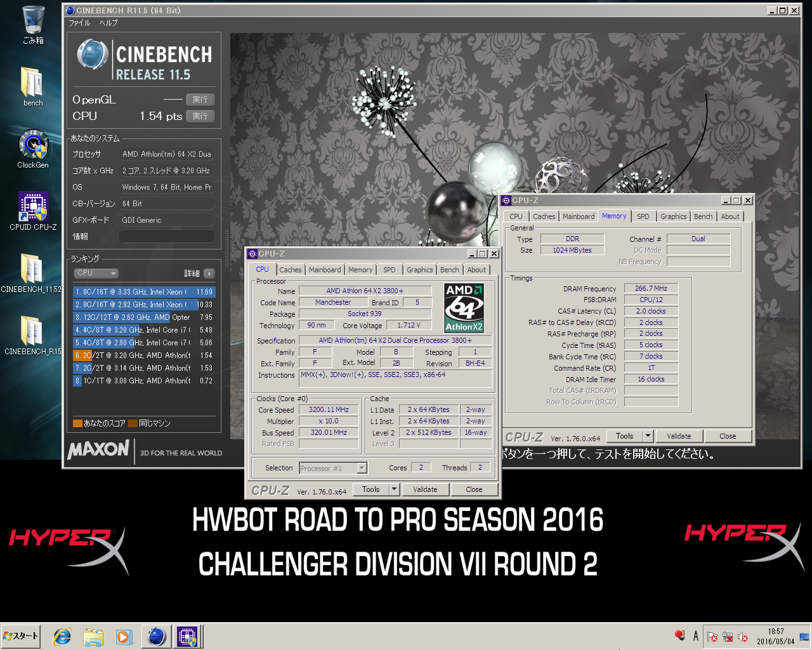Switch to Caches tab in front CPU-Z
The image size is (812, 650).
(291, 270)
